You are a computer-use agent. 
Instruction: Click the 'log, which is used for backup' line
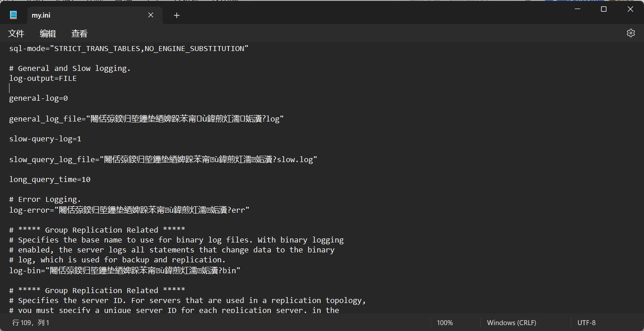(x=118, y=260)
